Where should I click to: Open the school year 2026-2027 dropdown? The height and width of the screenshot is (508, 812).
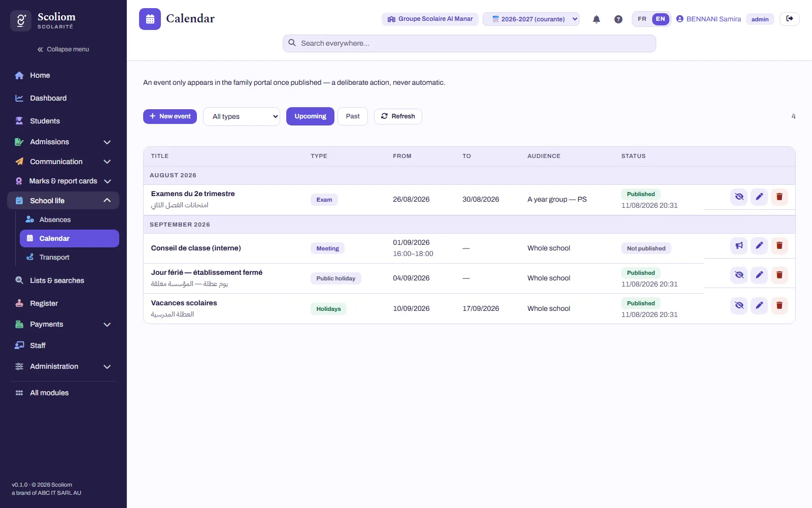531,19
